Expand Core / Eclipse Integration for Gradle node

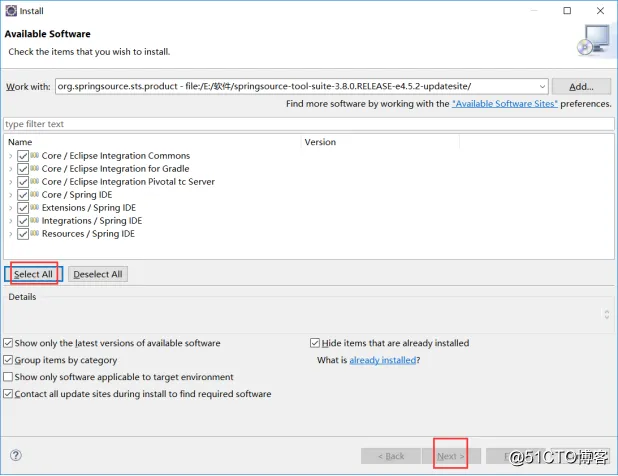coord(11,169)
